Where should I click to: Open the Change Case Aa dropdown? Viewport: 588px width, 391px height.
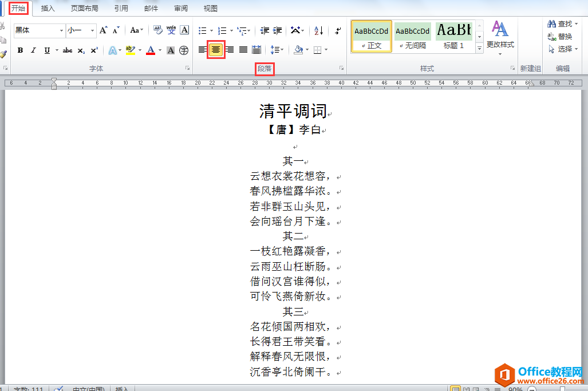tap(136, 30)
